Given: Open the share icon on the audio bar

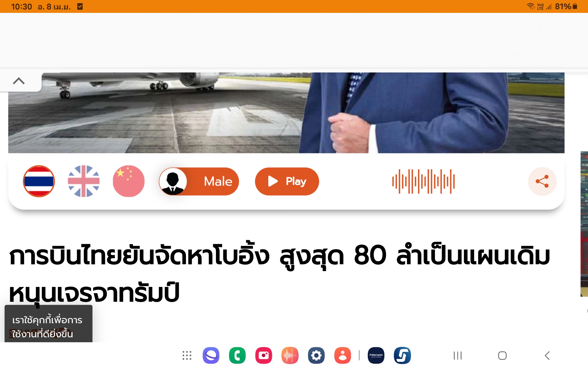Looking at the screenshot, I should point(542,181).
